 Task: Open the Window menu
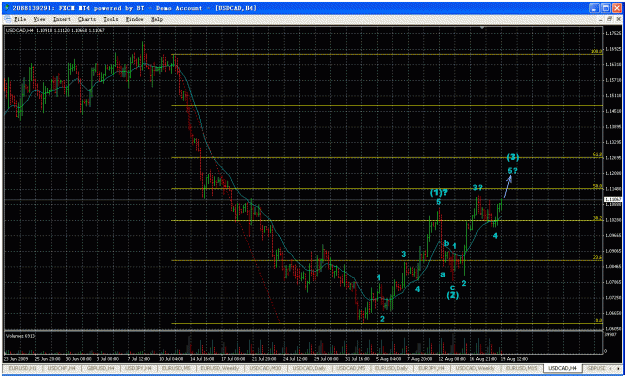point(134,19)
